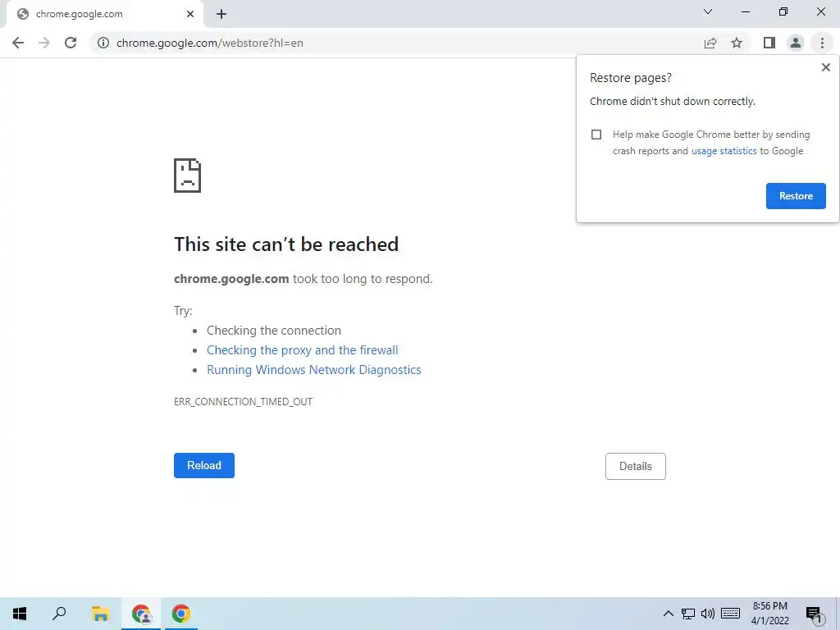Open the profile avatar menu
Viewport: 840px width, 630px height.
tap(796, 43)
